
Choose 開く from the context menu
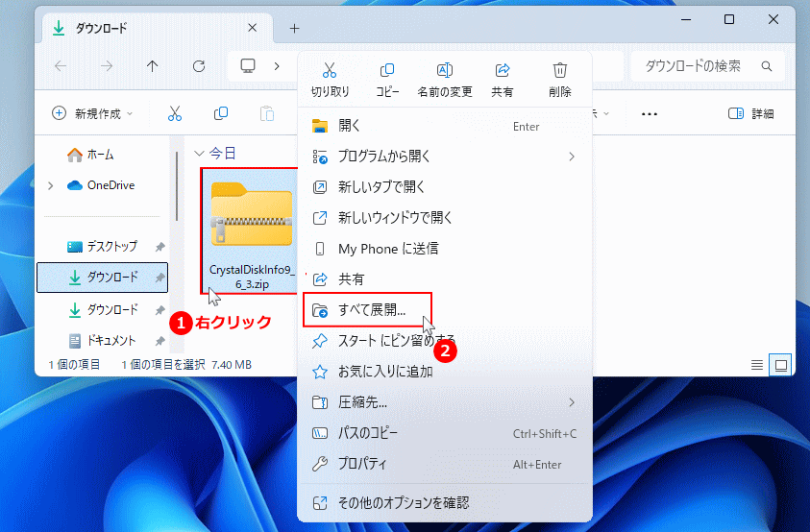click(x=445, y=126)
